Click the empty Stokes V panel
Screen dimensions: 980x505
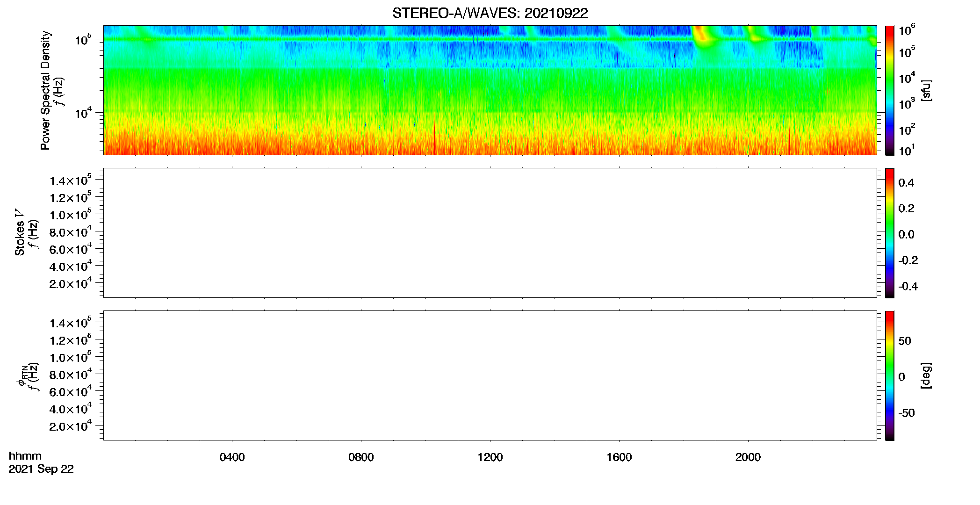click(490, 233)
